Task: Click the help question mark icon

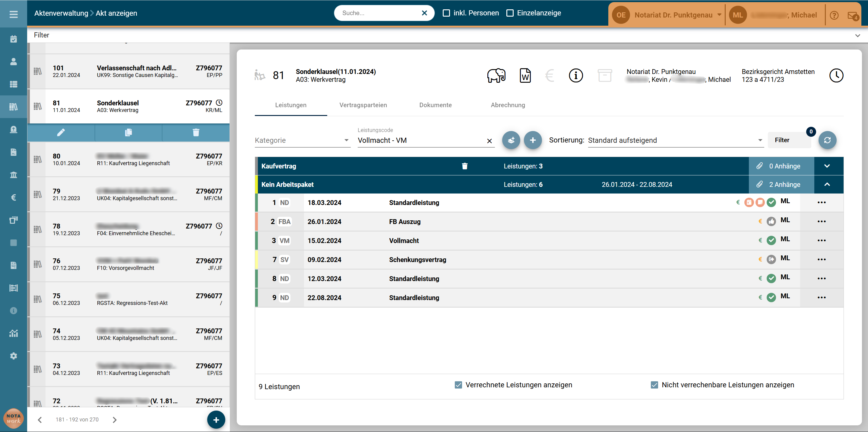Action: 834,15
